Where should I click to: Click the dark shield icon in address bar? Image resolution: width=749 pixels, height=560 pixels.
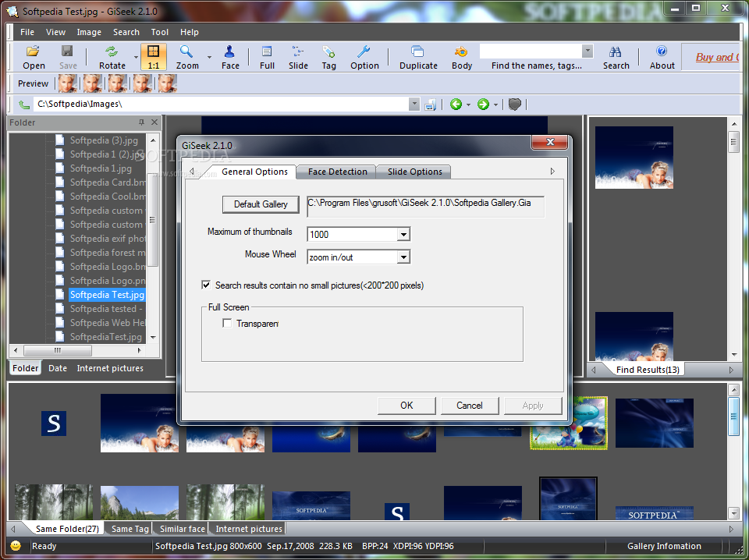[514, 104]
